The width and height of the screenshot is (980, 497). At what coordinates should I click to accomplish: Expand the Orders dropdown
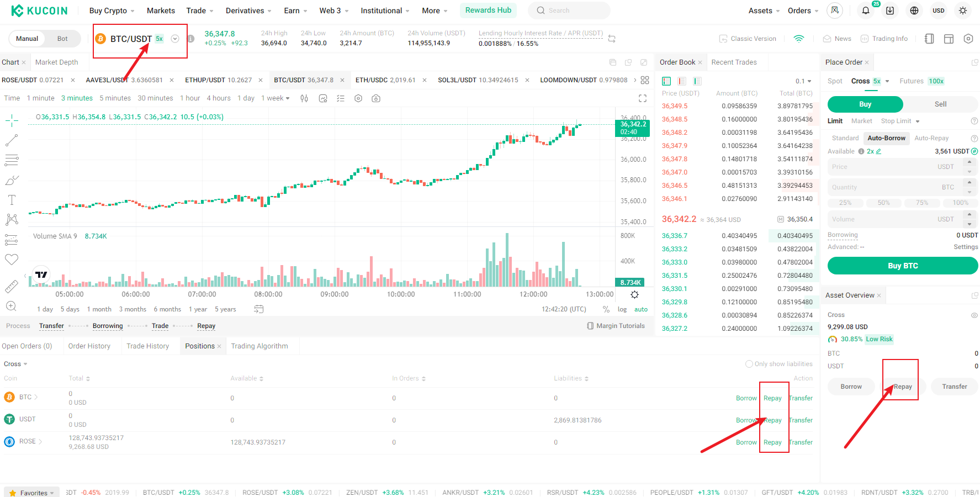pyautogui.click(x=803, y=10)
